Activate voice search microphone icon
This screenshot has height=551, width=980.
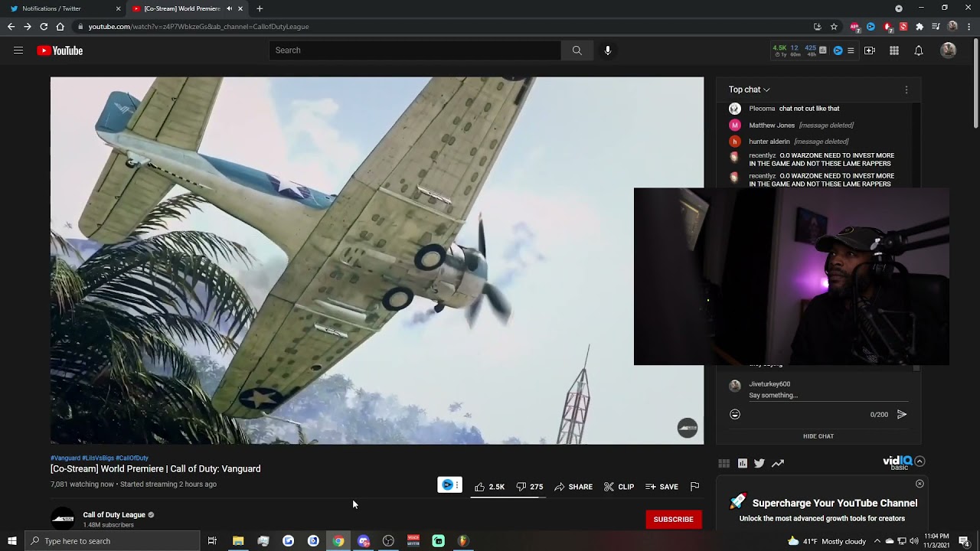608,51
